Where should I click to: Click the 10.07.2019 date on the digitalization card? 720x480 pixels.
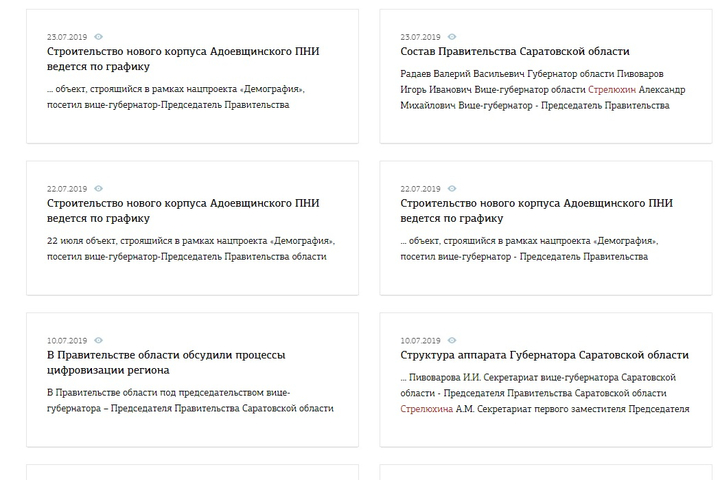(x=67, y=341)
